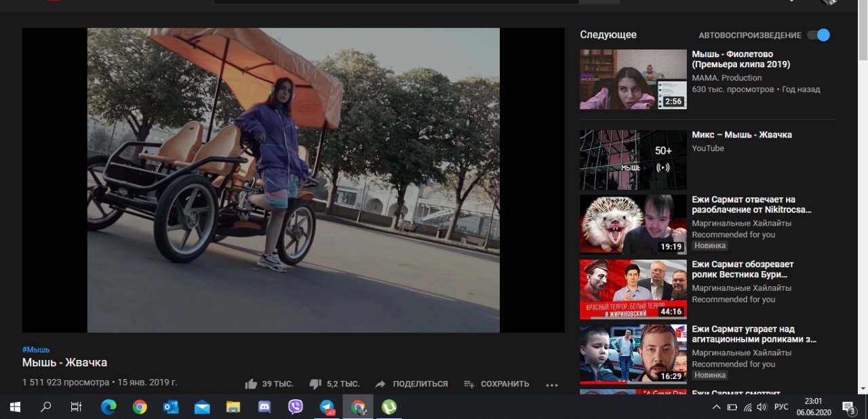Image resolution: width=868 pixels, height=419 pixels.
Task: Open the Mail app on the taskbar
Action: coord(202,407)
